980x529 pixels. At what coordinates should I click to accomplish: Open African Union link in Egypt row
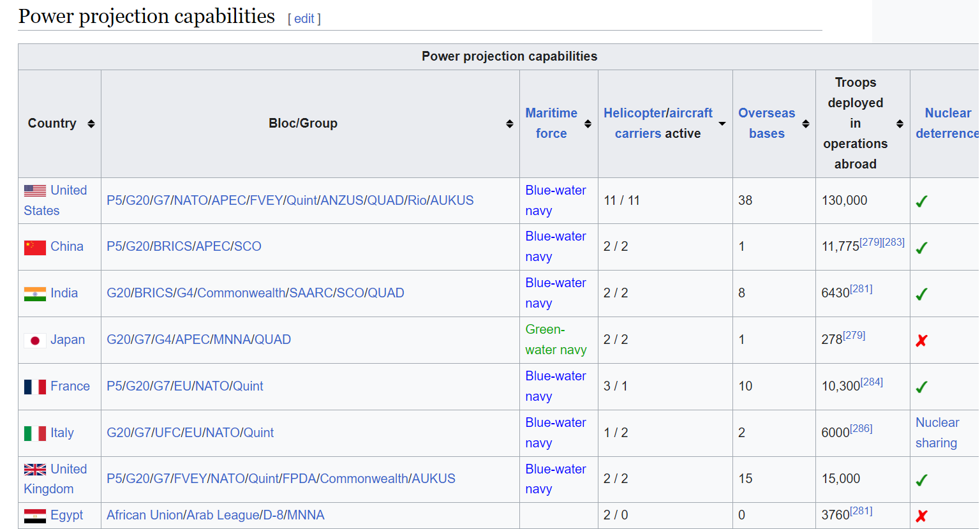[145, 515]
